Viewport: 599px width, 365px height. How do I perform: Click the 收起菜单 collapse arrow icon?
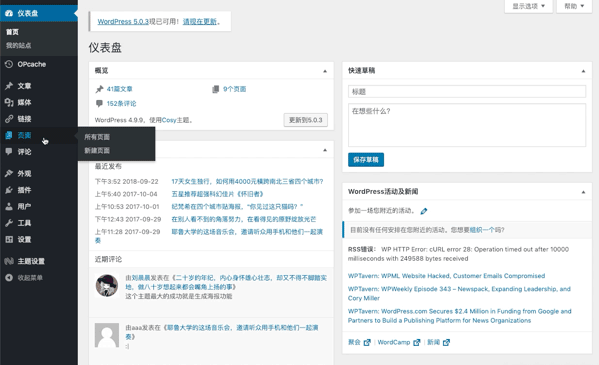(x=9, y=278)
